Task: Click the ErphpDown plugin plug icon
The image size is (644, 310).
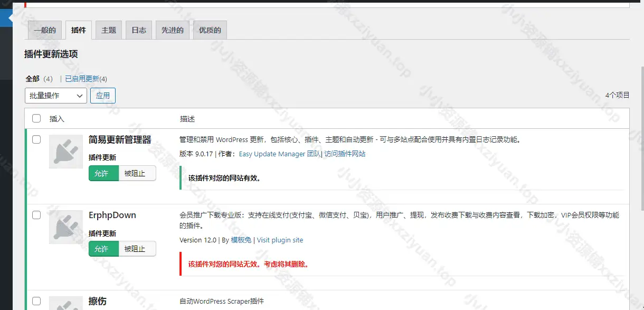Action: pos(66,227)
